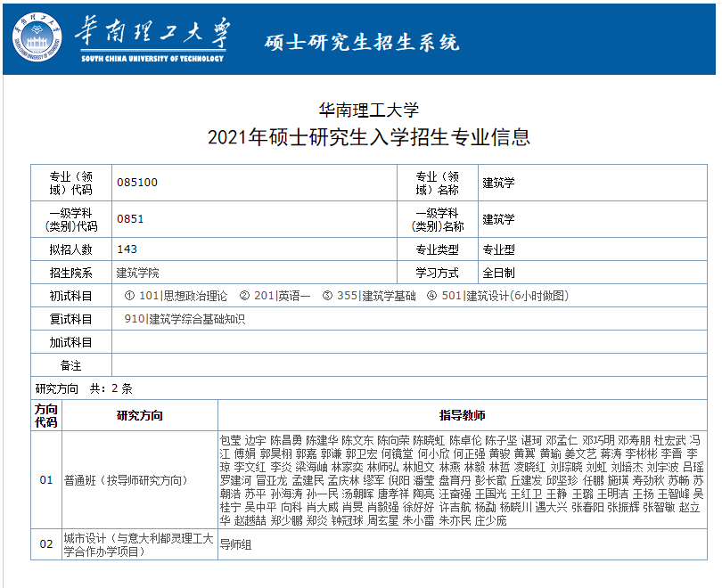Viewport: 722px width, 588px height.
Task: Click the 复试科目 label cell
Action: pos(71,319)
